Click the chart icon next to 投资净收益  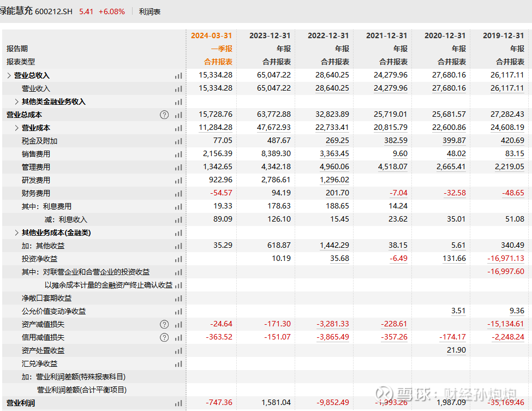pyautogui.click(x=178, y=258)
